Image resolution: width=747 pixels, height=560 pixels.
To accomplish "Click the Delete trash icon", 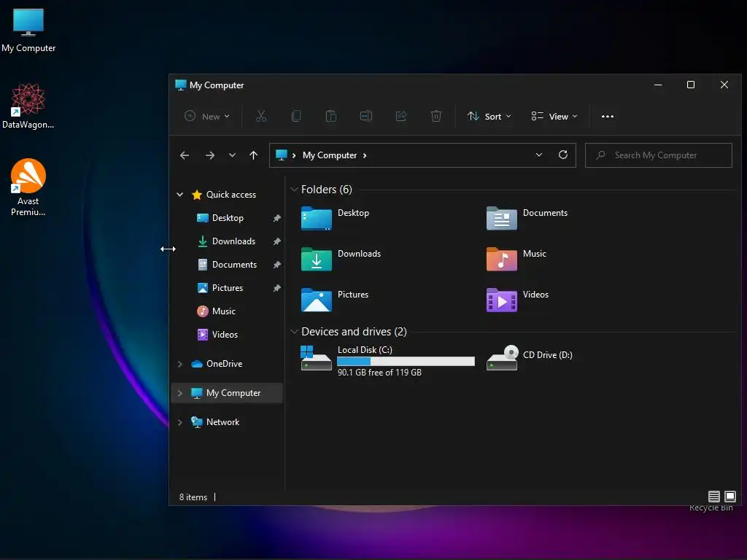I will (x=436, y=116).
